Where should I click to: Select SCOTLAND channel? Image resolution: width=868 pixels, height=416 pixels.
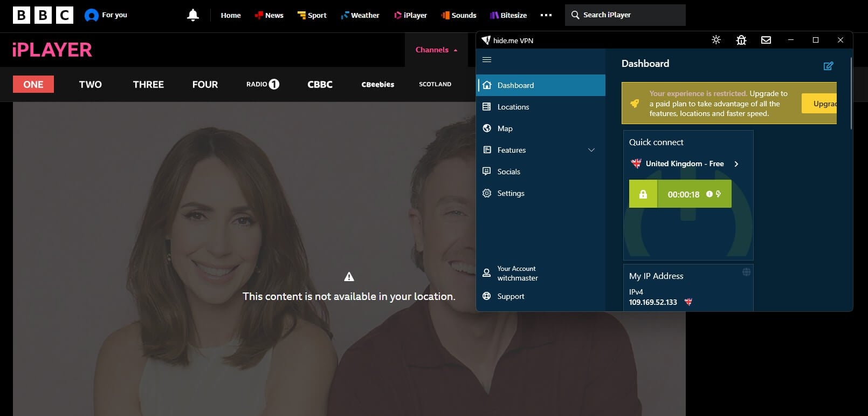[x=435, y=84]
